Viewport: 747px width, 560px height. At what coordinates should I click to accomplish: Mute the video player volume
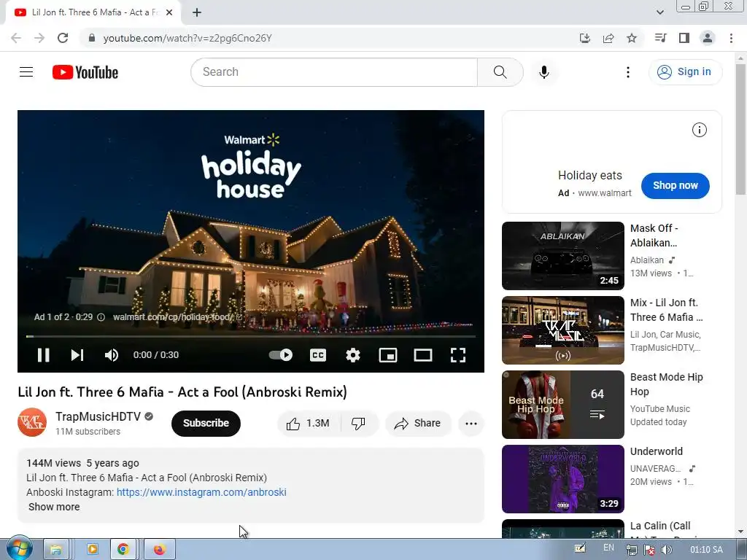click(112, 355)
